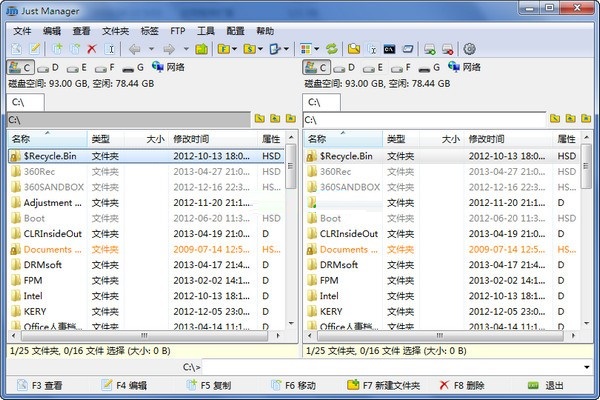Click the 退出 button

tap(546, 385)
